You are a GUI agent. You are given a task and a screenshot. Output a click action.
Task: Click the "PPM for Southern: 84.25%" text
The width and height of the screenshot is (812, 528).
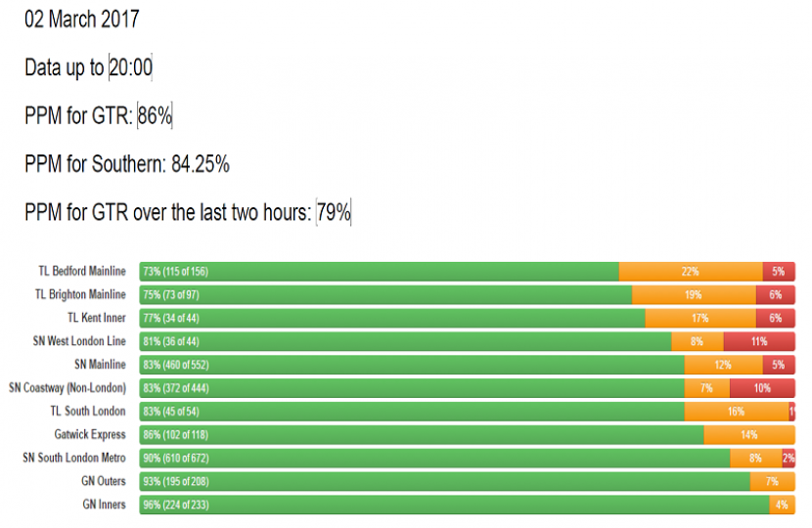pos(127,164)
